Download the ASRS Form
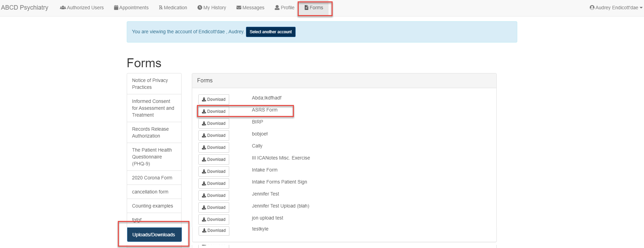The height and width of the screenshot is (248, 644). [214, 111]
